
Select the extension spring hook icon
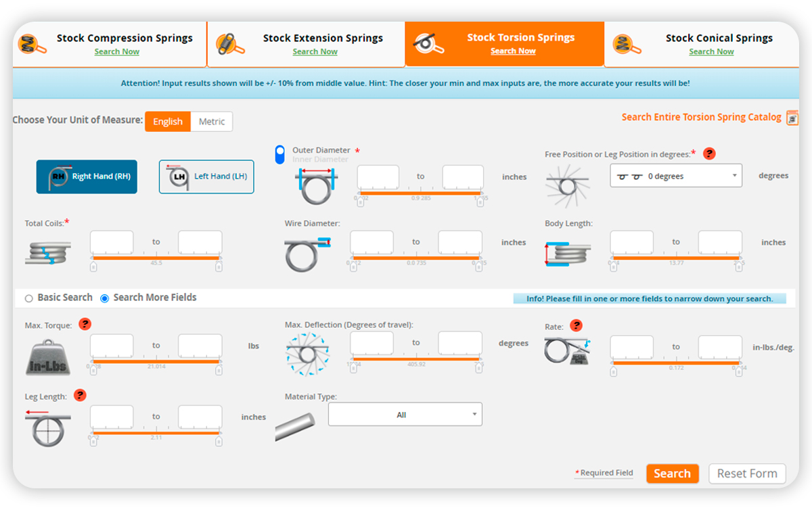[226, 43]
